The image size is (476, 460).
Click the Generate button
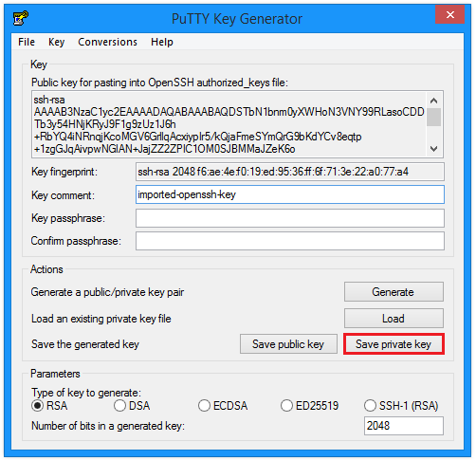pos(394,292)
